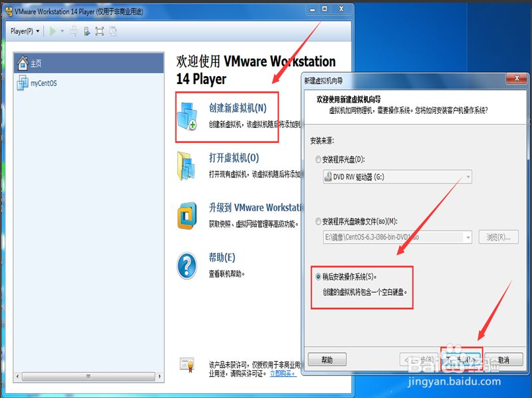
Task: Click the library scrollbar left arrow
Action: click(18, 376)
